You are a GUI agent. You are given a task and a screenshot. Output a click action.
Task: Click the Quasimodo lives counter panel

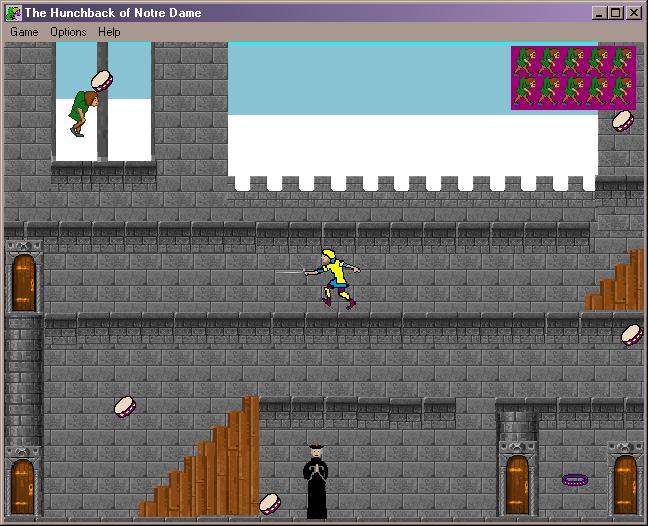[x=573, y=78]
